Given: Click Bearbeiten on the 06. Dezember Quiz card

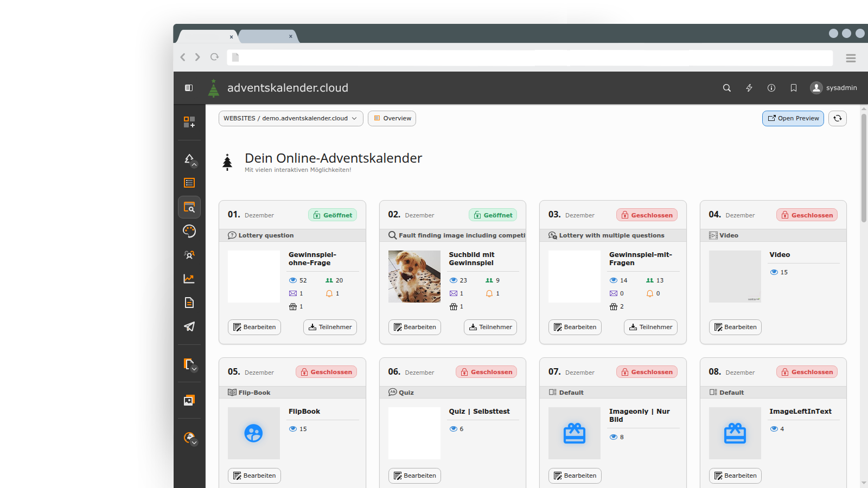Looking at the screenshot, I should click(414, 476).
